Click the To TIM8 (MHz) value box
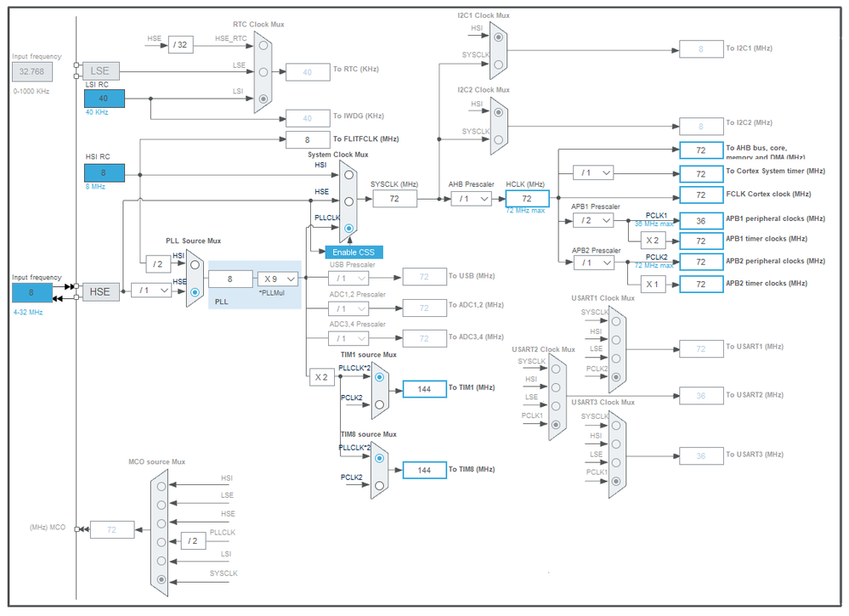 tap(425, 471)
